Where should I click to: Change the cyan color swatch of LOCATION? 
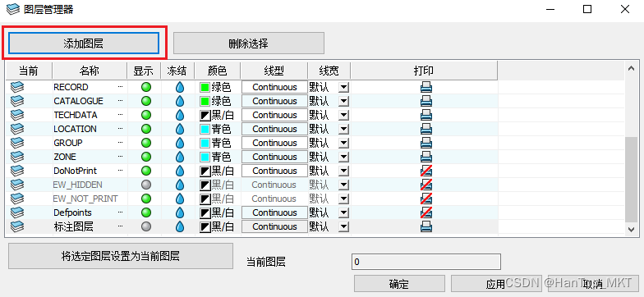(205, 130)
